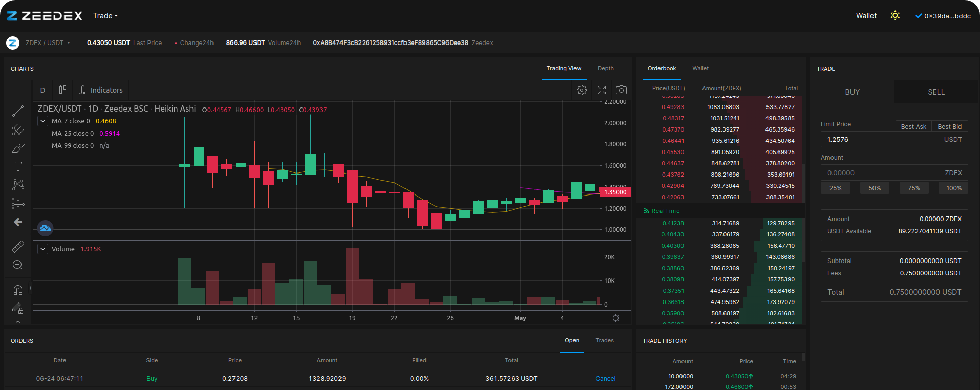This screenshot has width=980, height=390.
Task: Open the chart settings gear
Action: pos(582,90)
